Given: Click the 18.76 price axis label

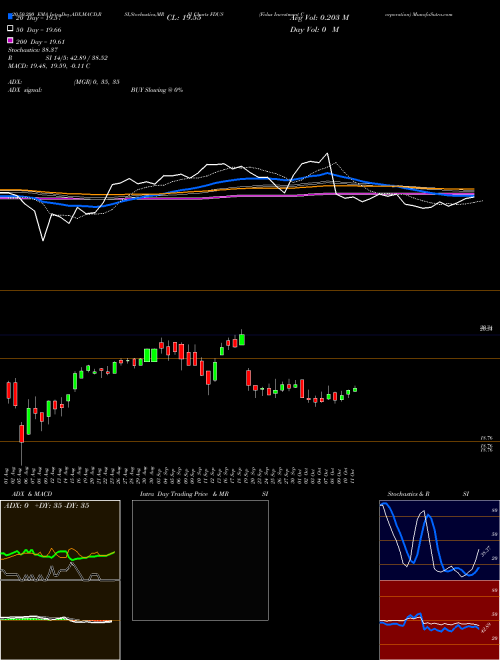Looking at the screenshot, I should pyautogui.click(x=487, y=438).
